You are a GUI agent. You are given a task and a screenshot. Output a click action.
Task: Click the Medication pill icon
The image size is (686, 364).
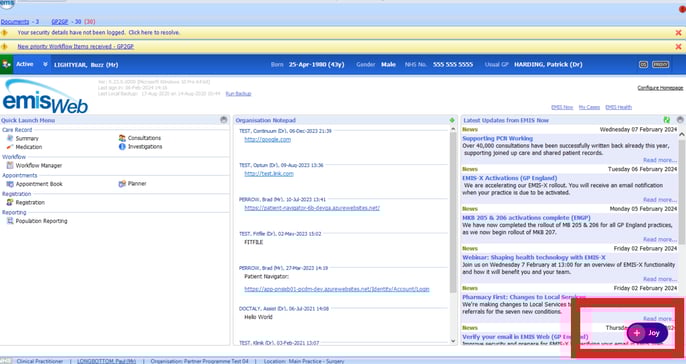(x=10, y=147)
